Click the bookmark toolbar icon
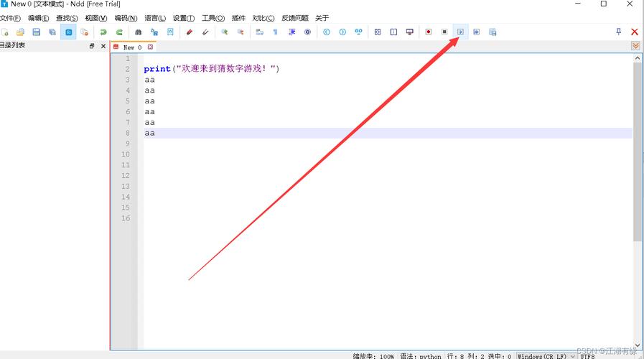This screenshot has height=359, width=644. pos(170,32)
